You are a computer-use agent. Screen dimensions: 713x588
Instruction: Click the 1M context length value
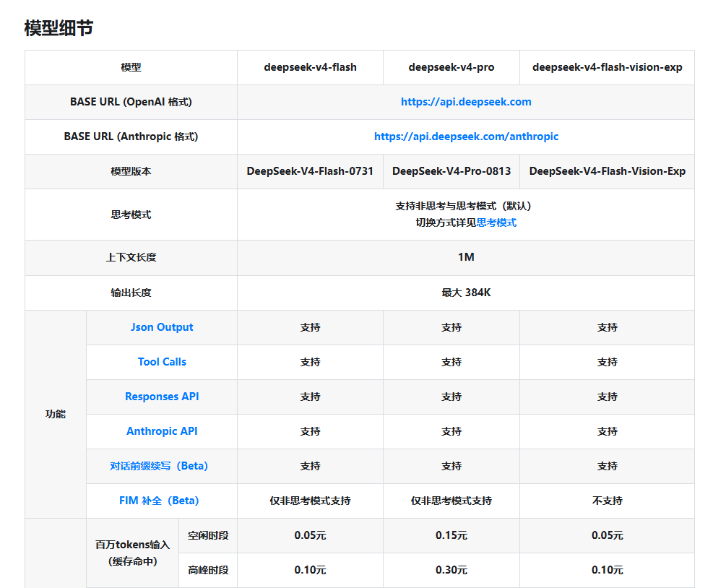tap(466, 257)
